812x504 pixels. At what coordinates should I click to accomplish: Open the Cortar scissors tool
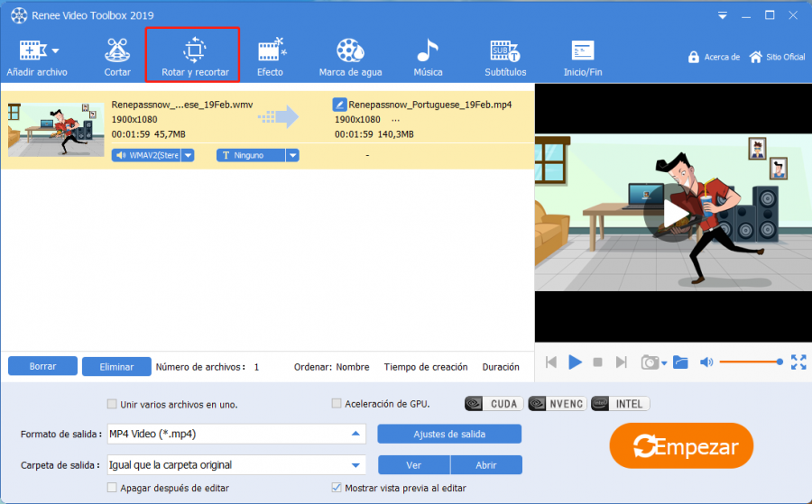(117, 58)
